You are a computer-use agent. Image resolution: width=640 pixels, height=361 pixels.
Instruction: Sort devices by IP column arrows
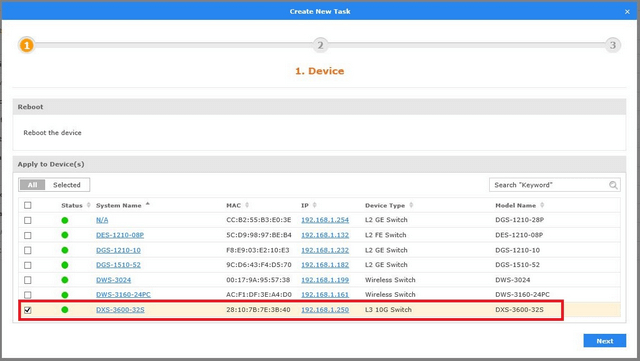click(x=314, y=205)
